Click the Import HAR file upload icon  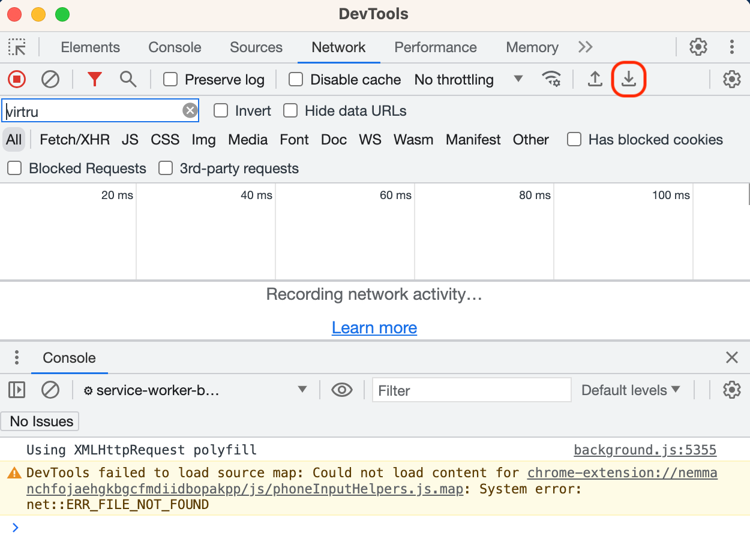[595, 79]
